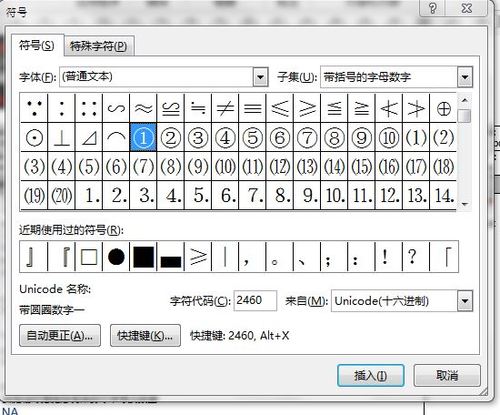Choose the "14." number symbol
500x415 pixels.
(443, 195)
